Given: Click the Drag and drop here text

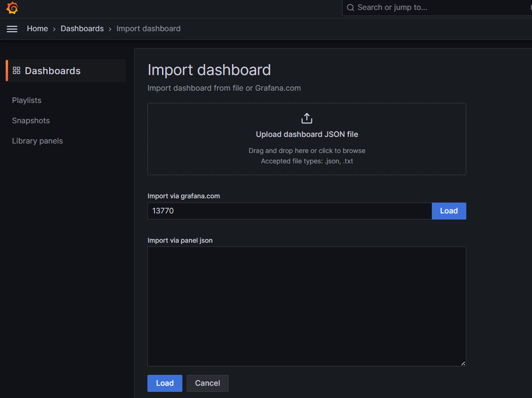Looking at the screenshot, I should 307,151.
